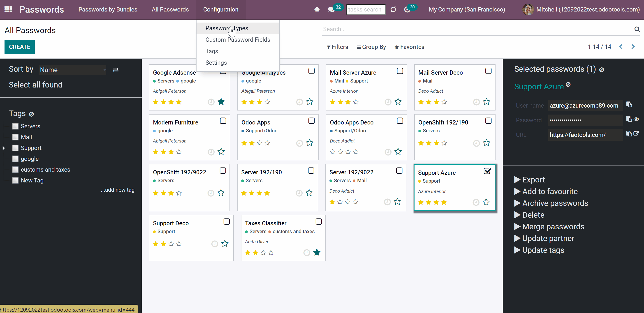Screen dimensions: 644x313
Task: Check the Servers tag filter
Action: (x=15, y=127)
